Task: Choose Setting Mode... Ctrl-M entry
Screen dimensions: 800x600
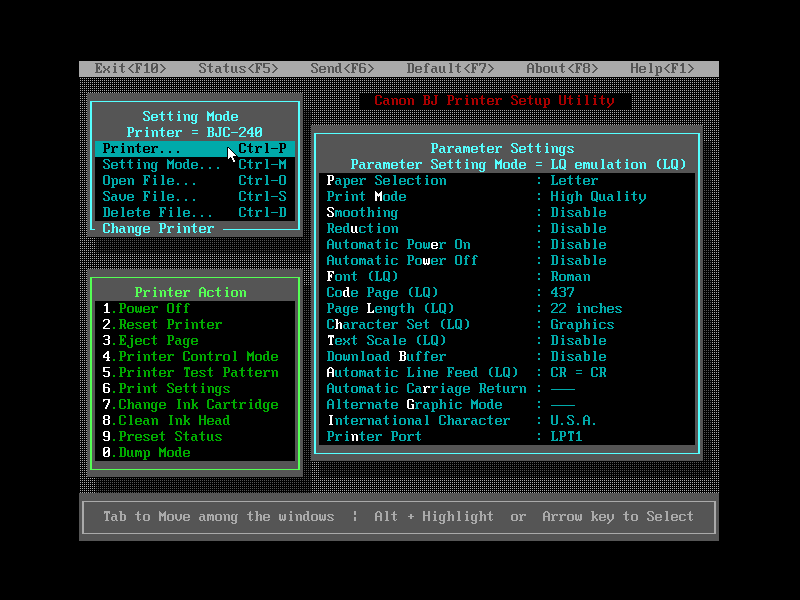Action: 195,164
